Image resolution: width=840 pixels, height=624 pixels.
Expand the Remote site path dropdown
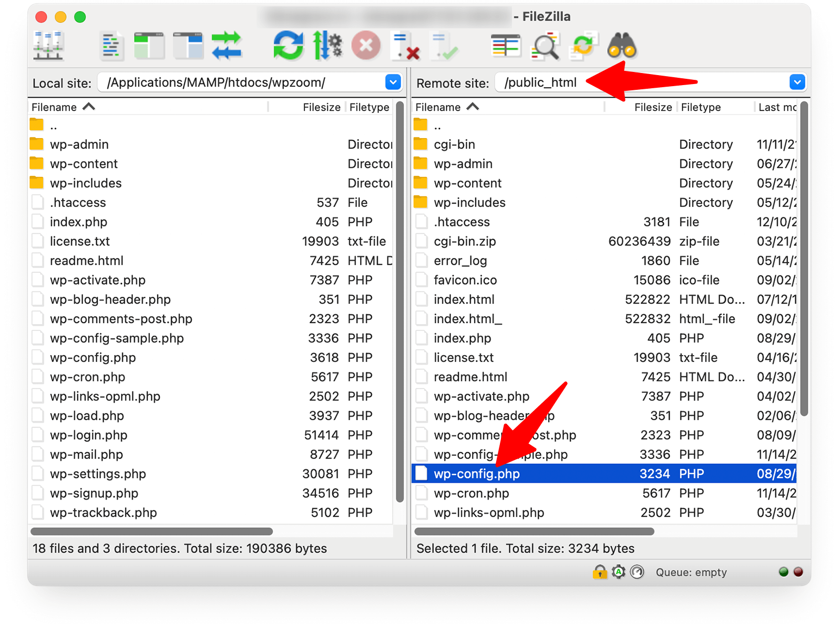(797, 82)
